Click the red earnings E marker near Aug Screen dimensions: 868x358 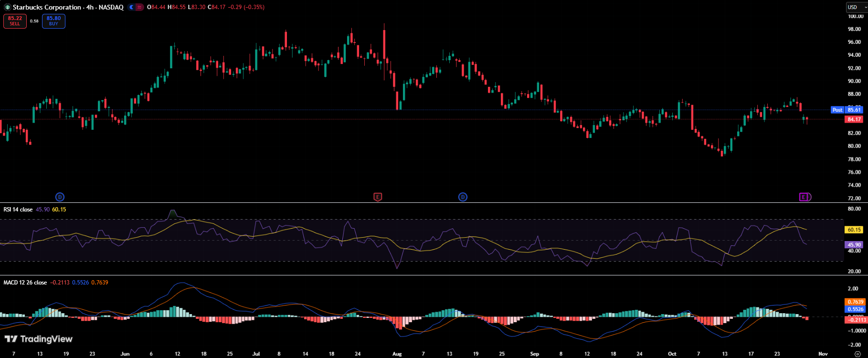(378, 197)
